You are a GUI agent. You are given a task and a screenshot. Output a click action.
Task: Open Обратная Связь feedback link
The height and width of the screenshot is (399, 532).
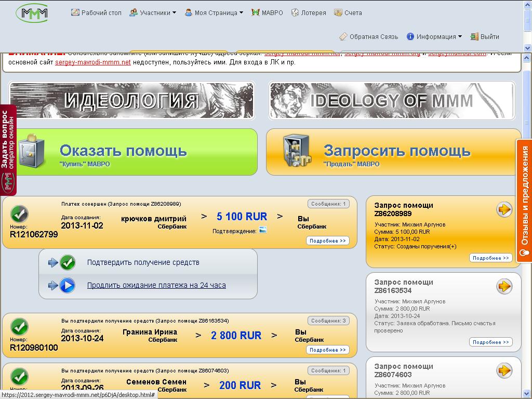click(368, 37)
